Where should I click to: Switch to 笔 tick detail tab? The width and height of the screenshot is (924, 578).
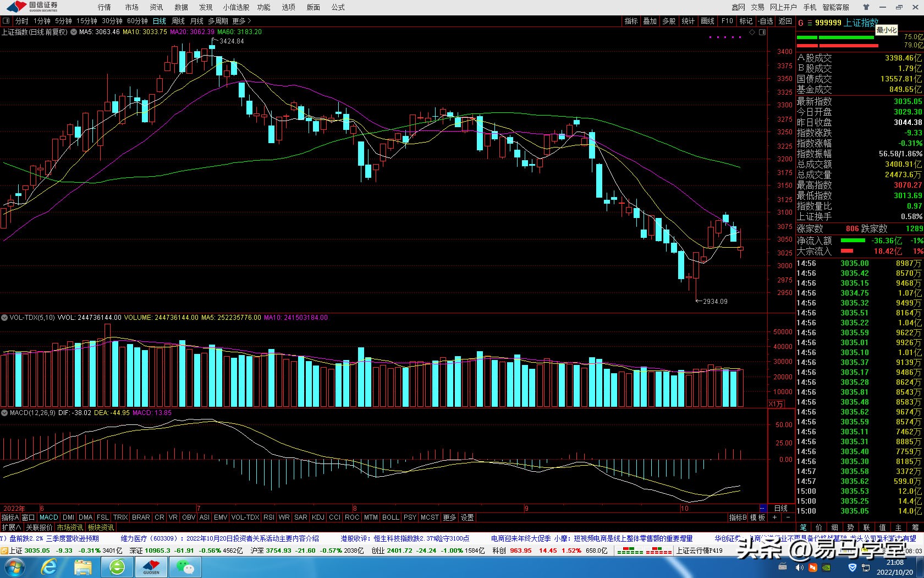804,527
